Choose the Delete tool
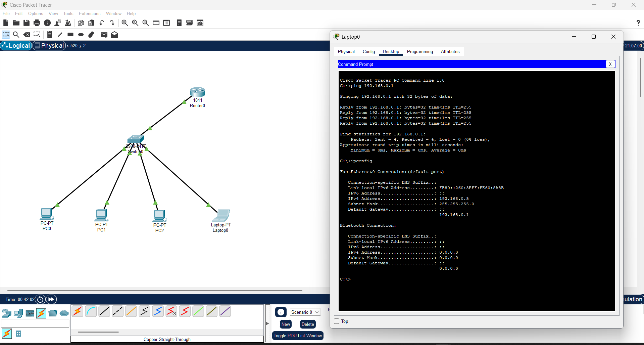 point(27,35)
